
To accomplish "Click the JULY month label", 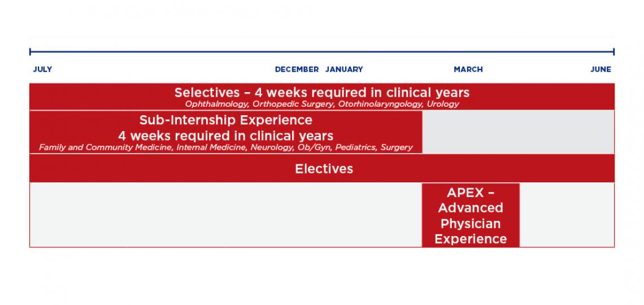I will click(x=42, y=69).
